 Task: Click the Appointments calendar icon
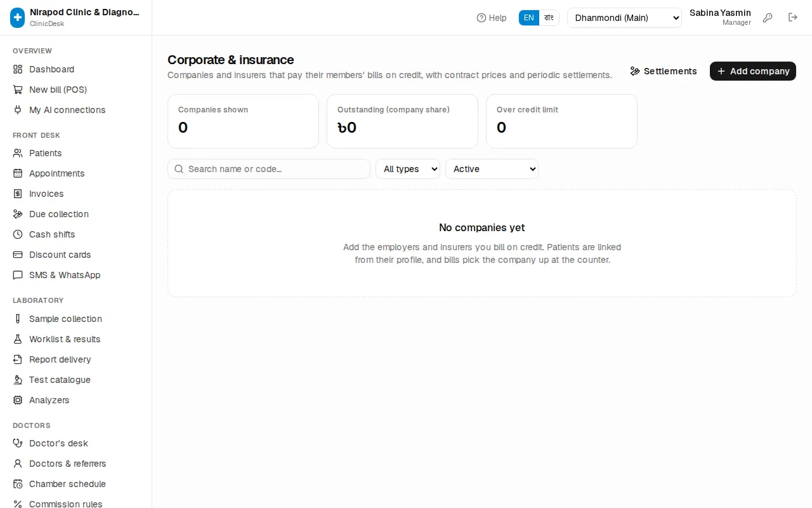click(x=18, y=173)
